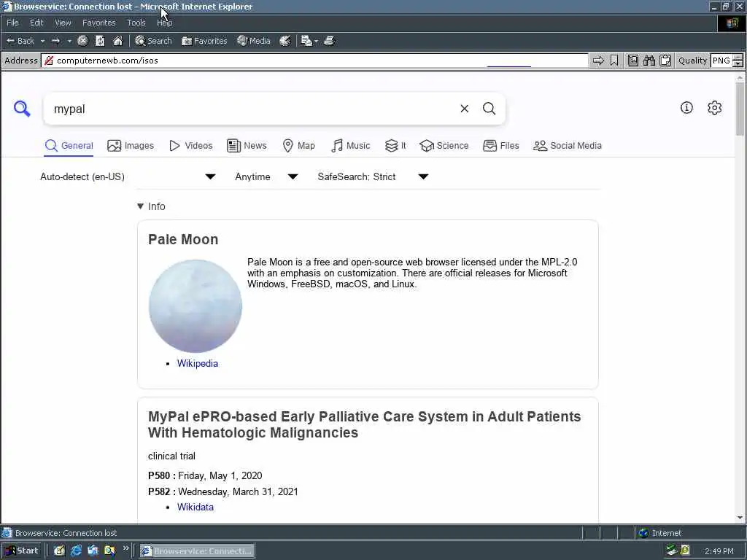Click the magnifier search submit button
Viewport: 747px width, 560px height.
489,109
